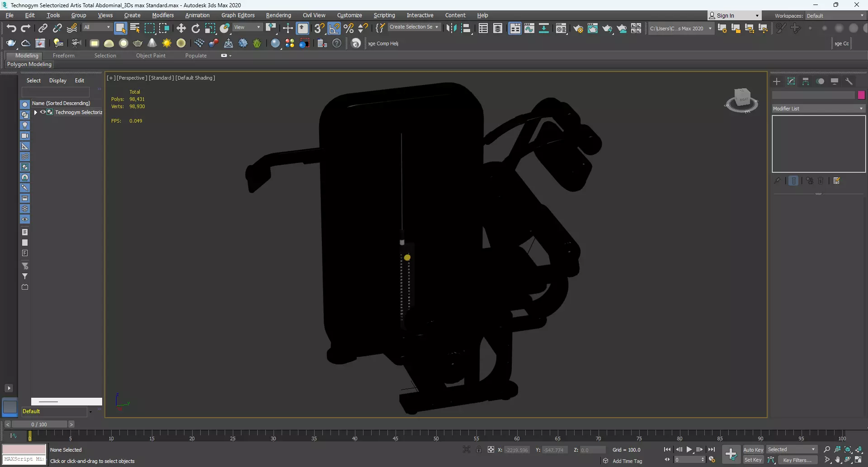Activate the Select Object tool
This screenshot has height=467, width=868.
point(120,28)
